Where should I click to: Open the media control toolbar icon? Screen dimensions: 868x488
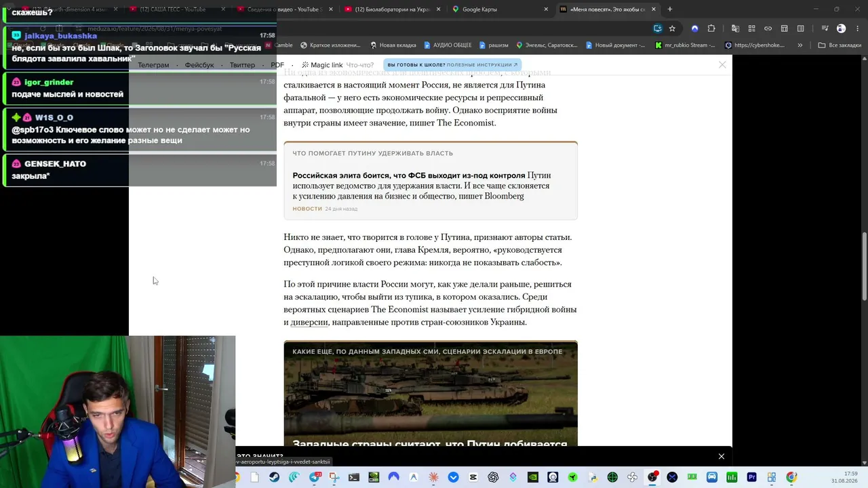point(825,28)
